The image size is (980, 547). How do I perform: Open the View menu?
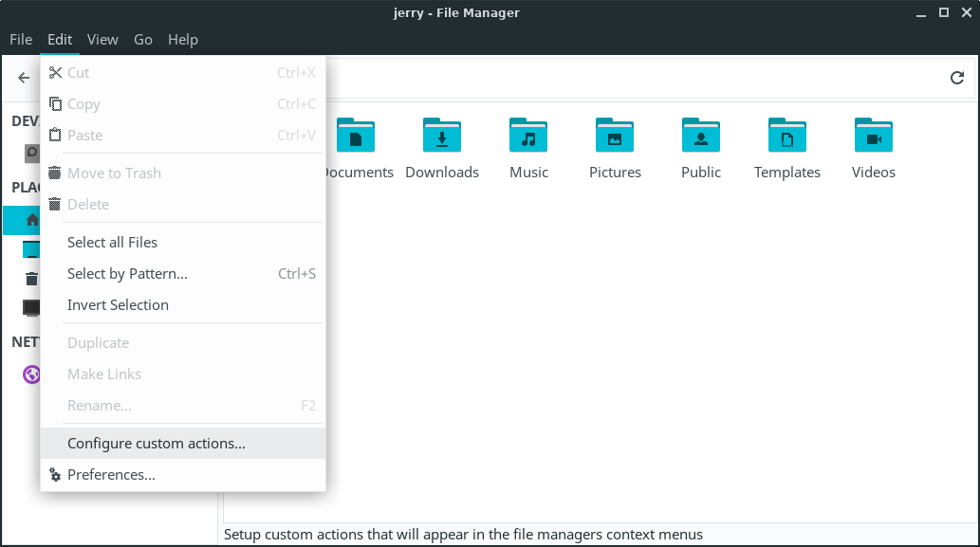102,39
